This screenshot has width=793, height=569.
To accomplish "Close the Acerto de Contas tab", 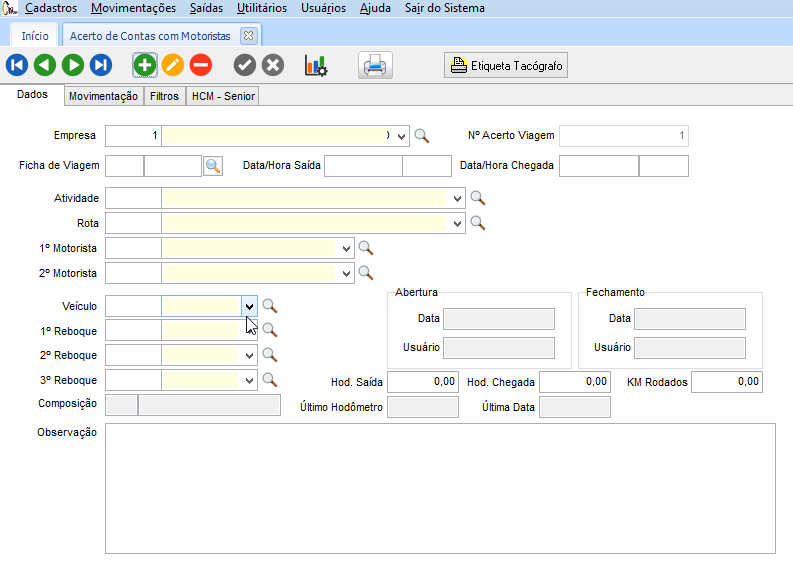I will (x=249, y=35).
